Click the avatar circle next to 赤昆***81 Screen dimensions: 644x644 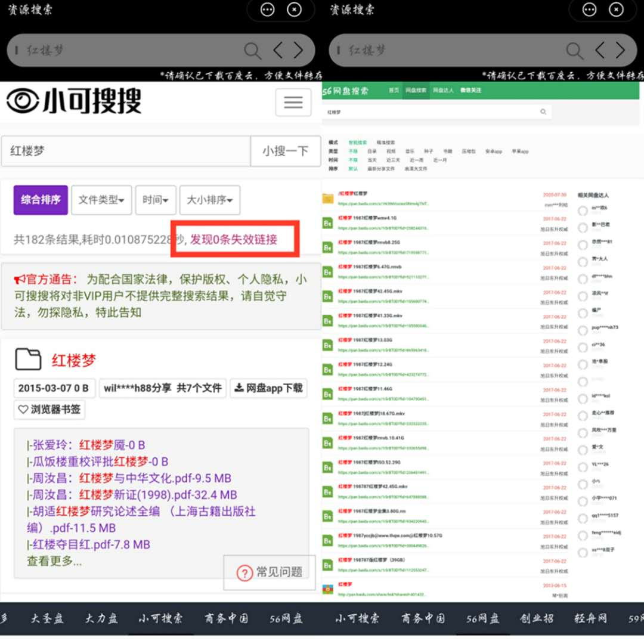[x=583, y=245]
